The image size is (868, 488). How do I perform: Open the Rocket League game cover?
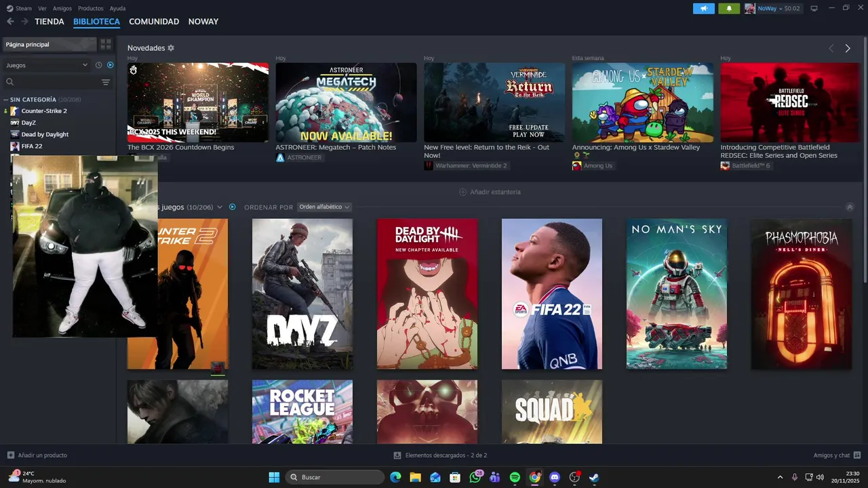[302, 411]
